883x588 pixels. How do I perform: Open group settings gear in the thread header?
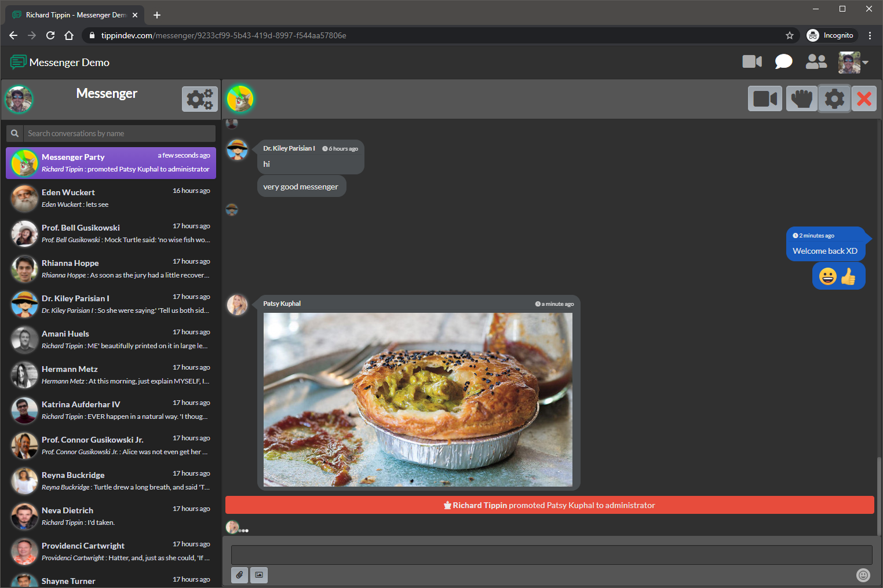(834, 98)
